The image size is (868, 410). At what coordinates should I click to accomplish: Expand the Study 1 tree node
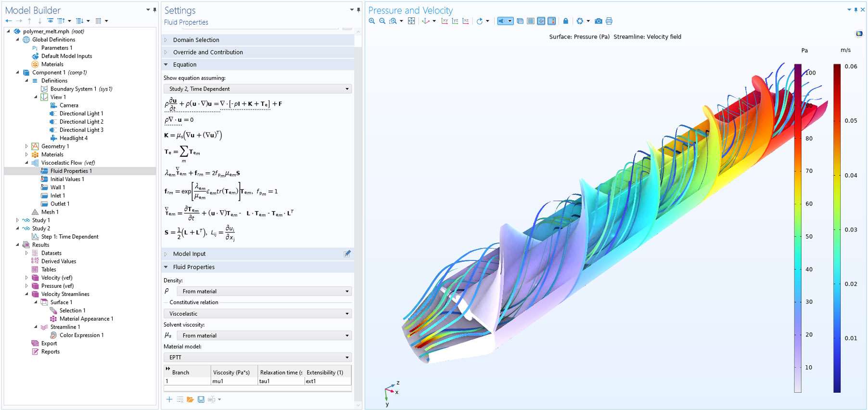[18, 220]
